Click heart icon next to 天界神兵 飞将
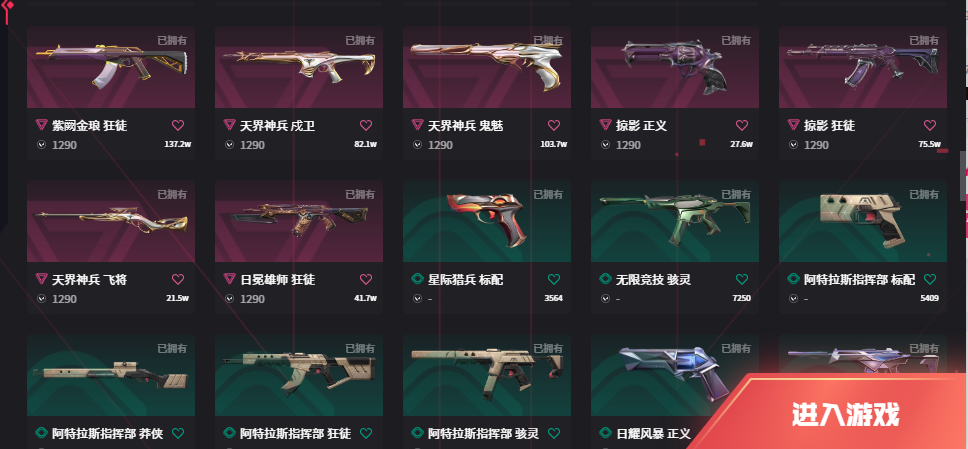Screen dimensions: 968x449 [178, 279]
